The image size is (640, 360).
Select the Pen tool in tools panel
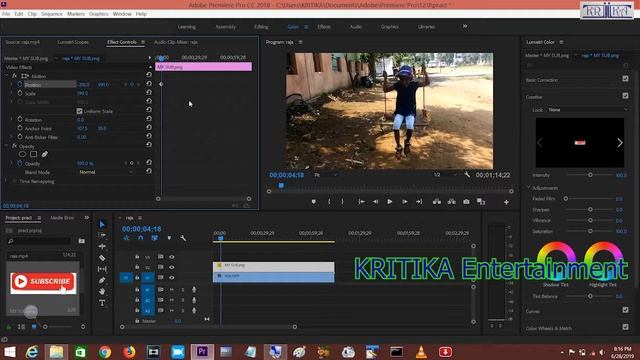(102, 280)
